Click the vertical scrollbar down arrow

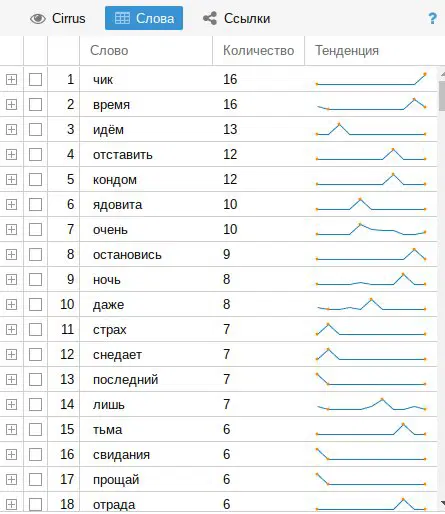point(442,503)
